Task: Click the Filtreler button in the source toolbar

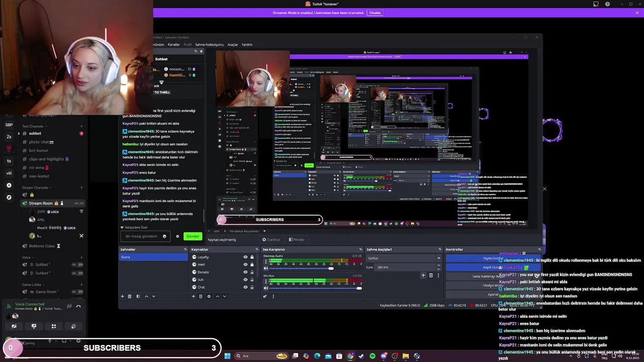Action: click(x=296, y=240)
